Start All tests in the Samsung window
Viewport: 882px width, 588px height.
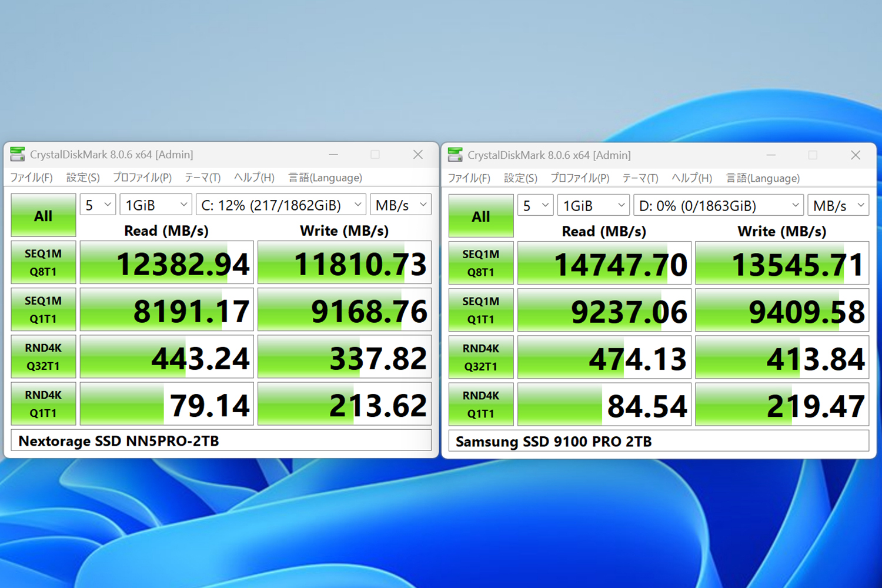click(481, 216)
